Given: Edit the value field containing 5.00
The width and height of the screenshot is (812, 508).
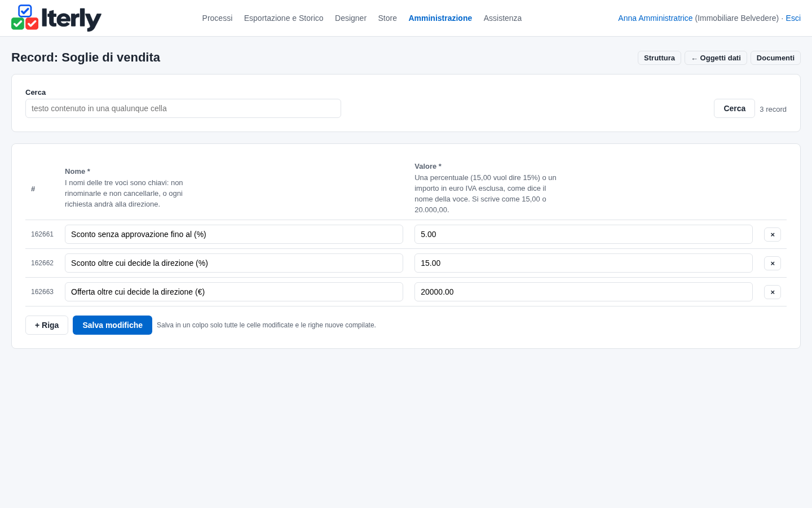Looking at the screenshot, I should point(584,234).
